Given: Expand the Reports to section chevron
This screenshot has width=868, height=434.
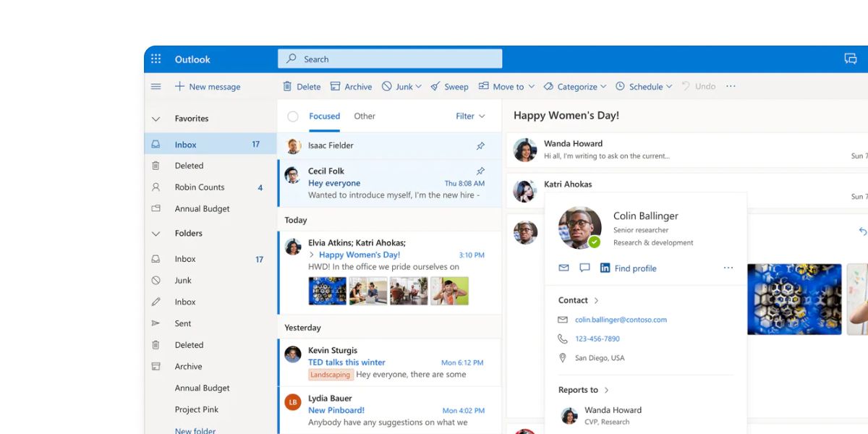Looking at the screenshot, I should [x=606, y=390].
